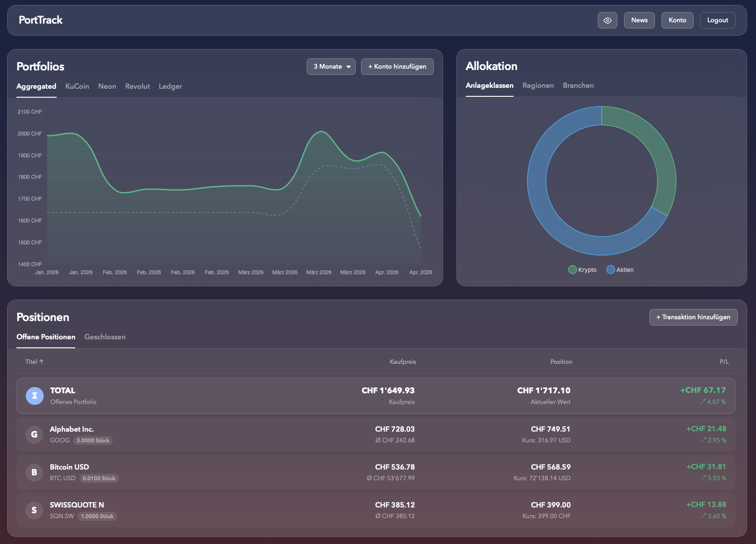756x544 pixels.
Task: Switch to the KuCoin portfolio tab
Action: coord(77,87)
